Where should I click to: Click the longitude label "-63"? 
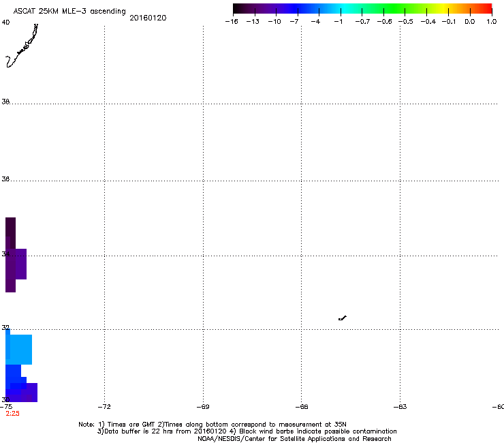click(x=400, y=407)
